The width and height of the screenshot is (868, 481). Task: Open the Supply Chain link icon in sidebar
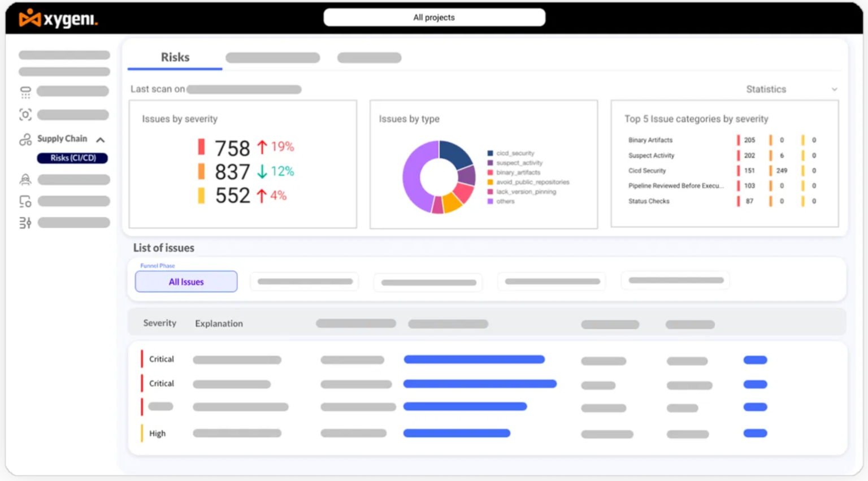25,139
